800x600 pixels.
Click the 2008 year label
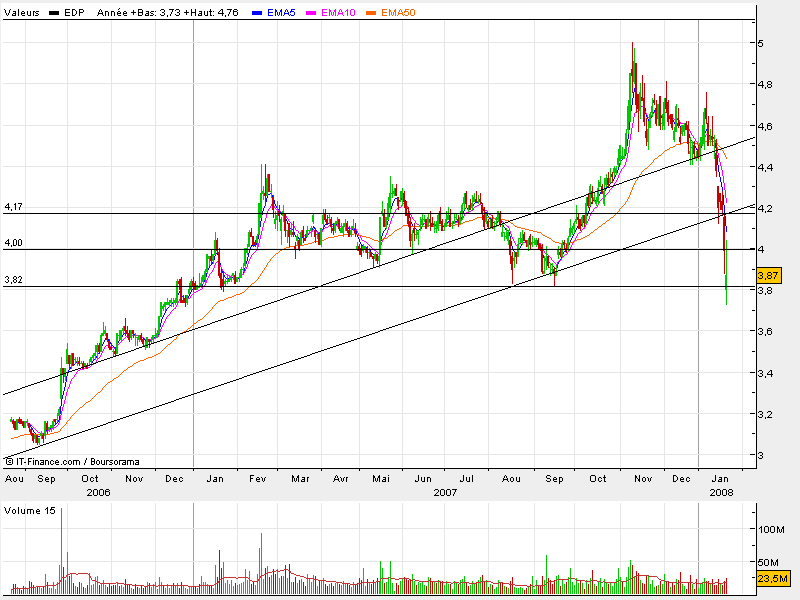click(721, 492)
